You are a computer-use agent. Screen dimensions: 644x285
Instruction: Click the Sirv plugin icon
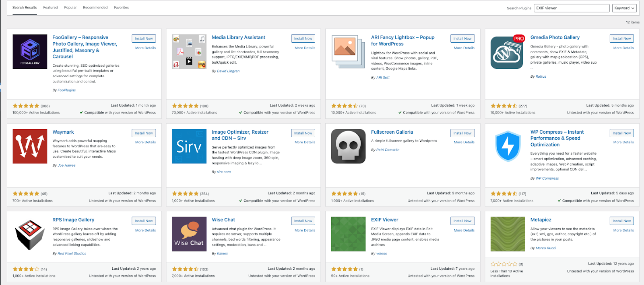click(189, 146)
